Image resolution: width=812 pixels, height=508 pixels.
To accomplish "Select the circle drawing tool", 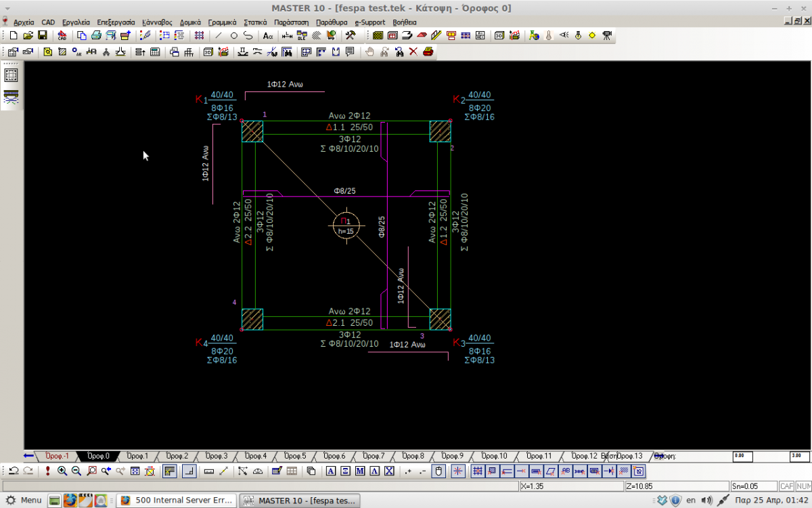I will (x=233, y=36).
